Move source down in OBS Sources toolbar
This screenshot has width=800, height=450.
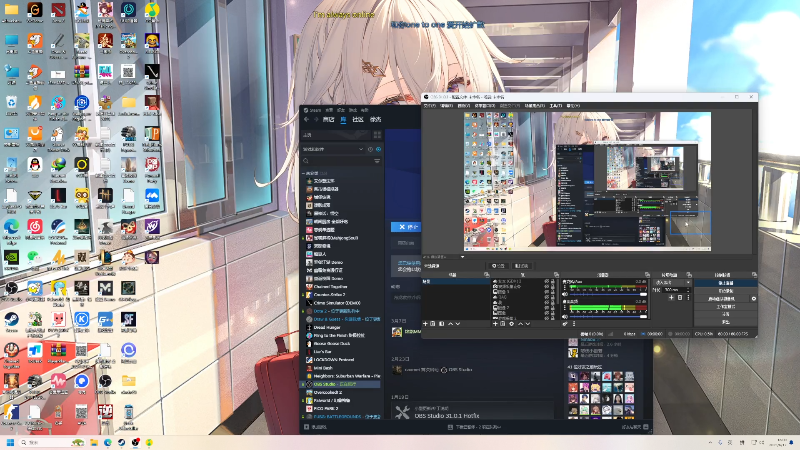pyautogui.click(x=528, y=323)
